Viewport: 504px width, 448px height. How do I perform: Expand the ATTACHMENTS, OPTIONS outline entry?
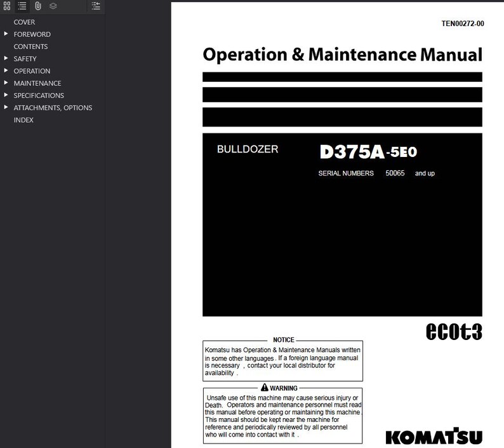coord(6,107)
